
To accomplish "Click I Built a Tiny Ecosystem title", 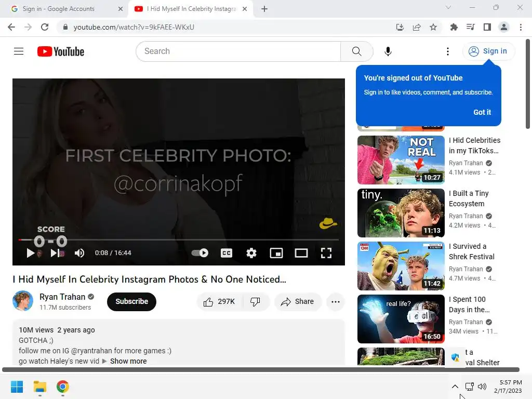I will 469,198.
